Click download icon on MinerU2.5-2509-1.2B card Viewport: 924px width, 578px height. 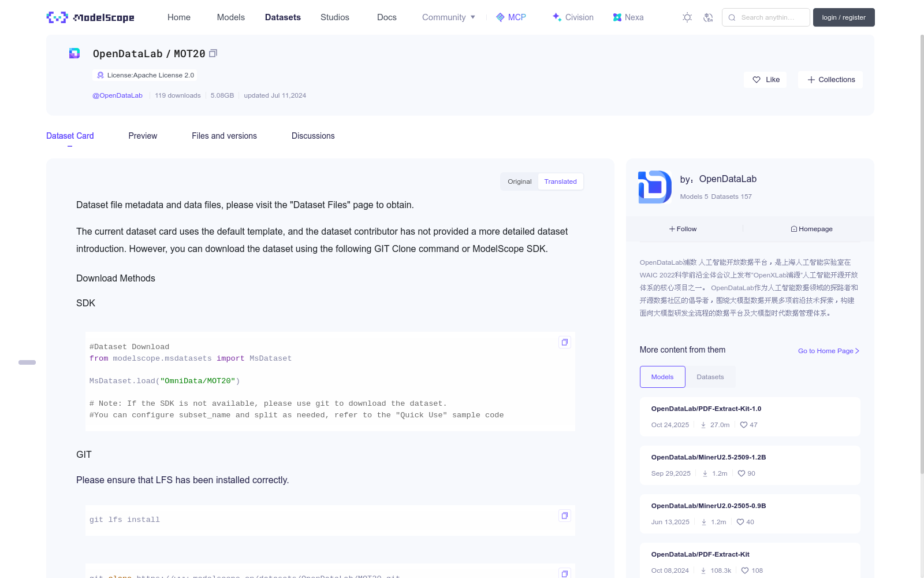(x=705, y=473)
